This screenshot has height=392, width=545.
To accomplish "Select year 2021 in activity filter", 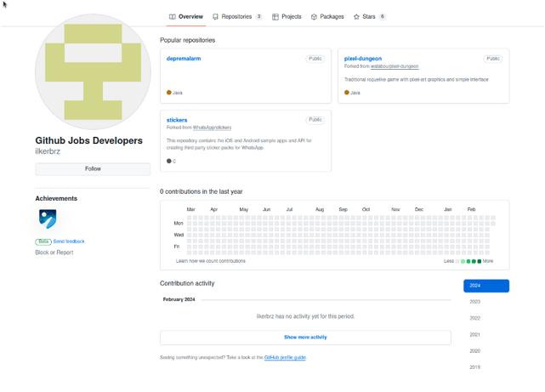I will click(486, 335).
